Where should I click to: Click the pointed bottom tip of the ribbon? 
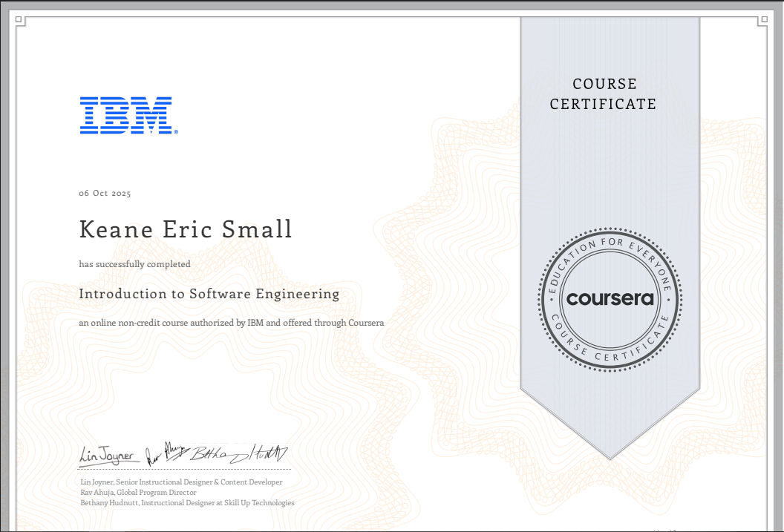tap(609, 453)
